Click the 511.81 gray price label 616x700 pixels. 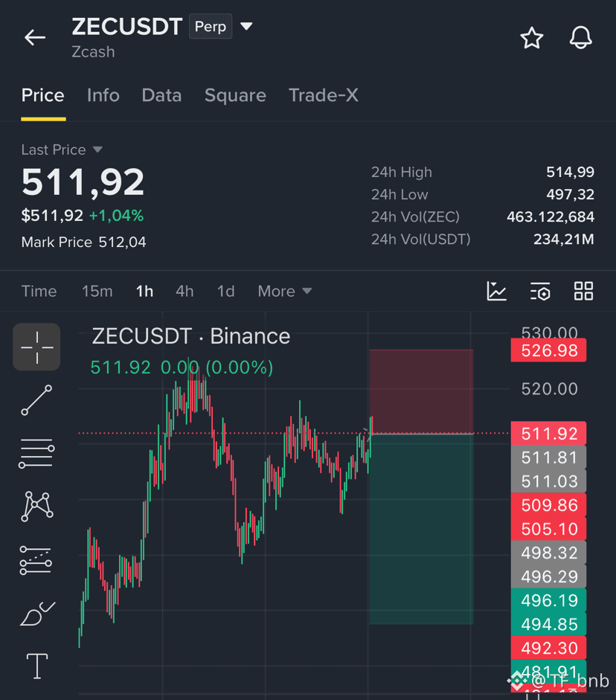(x=548, y=457)
